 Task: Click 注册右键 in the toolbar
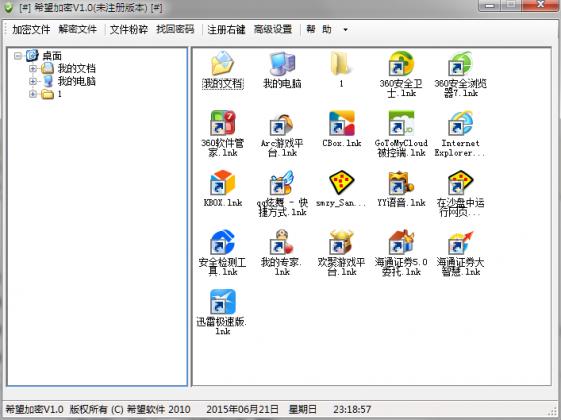226,29
